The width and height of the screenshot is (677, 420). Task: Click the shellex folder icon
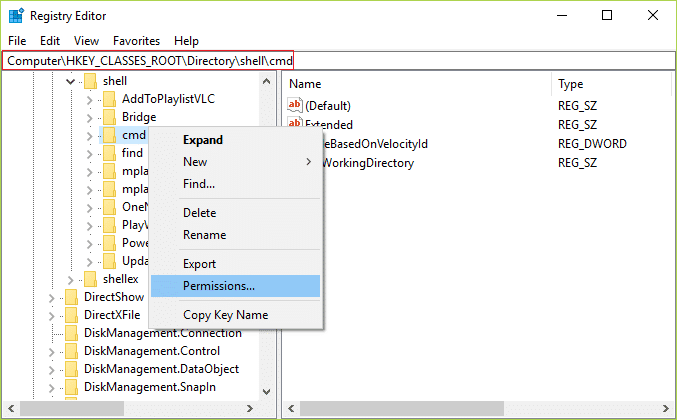(90, 279)
